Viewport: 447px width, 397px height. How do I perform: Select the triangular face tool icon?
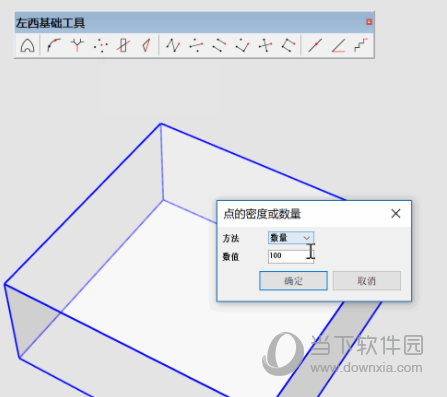coord(146,45)
